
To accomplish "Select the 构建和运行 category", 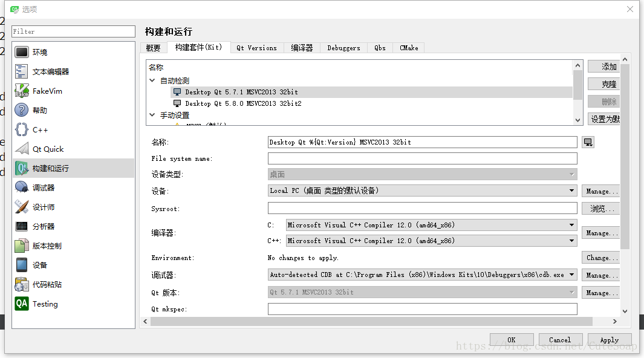I will pyautogui.click(x=73, y=168).
